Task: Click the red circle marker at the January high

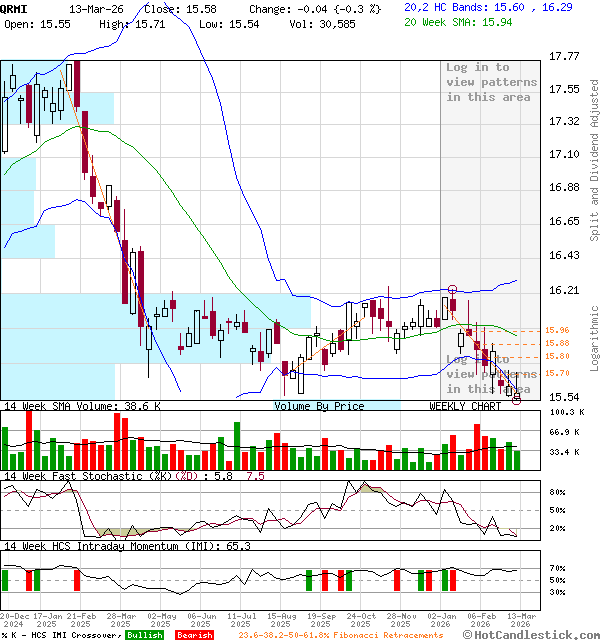Action: point(452,289)
